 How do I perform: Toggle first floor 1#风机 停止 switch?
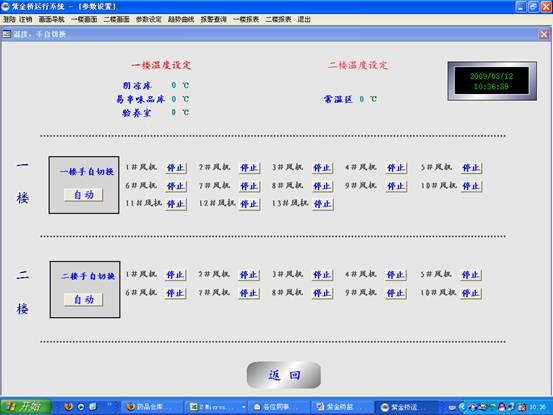pos(176,167)
